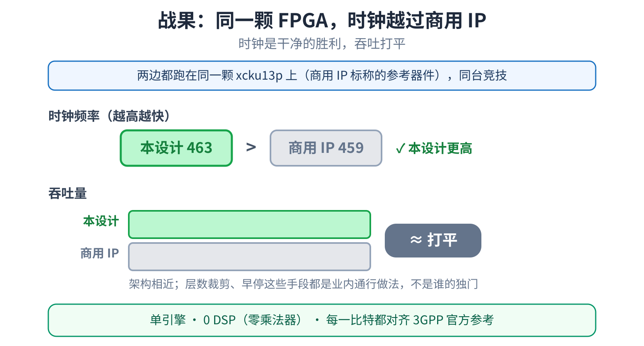Click the gray 商用 IP throughput bar
The width and height of the screenshot is (644, 346).
(x=250, y=257)
